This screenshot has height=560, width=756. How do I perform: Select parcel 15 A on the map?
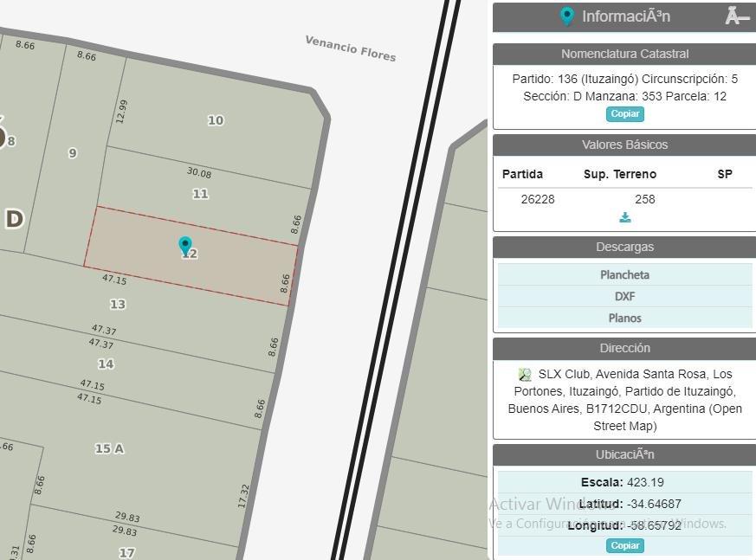(109, 448)
